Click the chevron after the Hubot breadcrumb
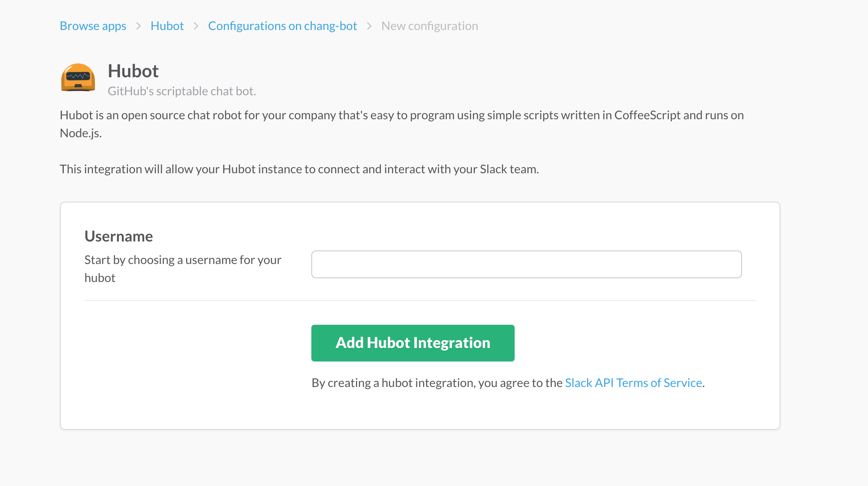868x486 pixels. (196, 26)
